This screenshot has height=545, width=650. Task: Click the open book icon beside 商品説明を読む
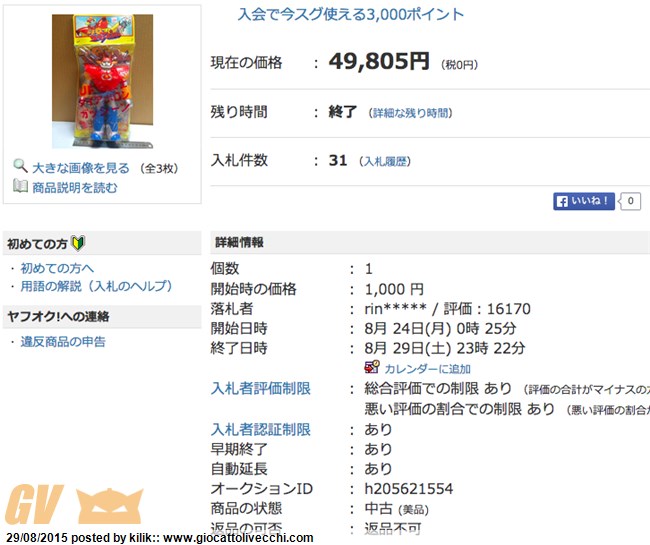pos(20,186)
